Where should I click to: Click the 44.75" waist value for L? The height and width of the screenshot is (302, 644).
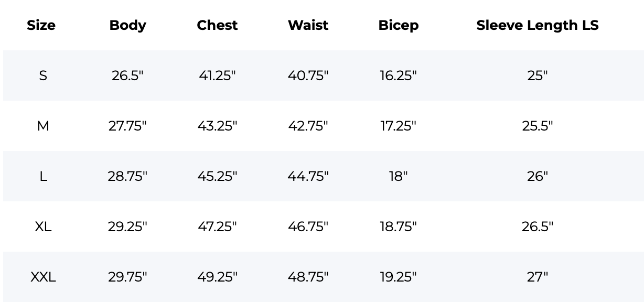click(308, 176)
